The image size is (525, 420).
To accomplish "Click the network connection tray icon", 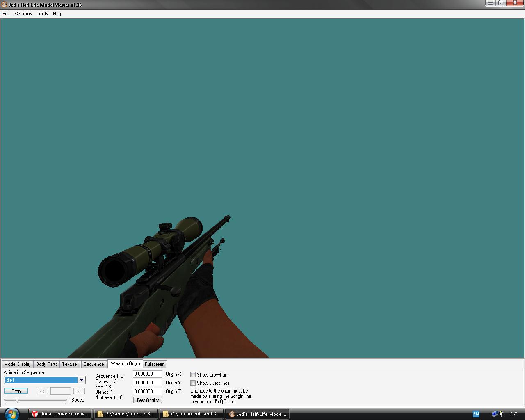I will (x=494, y=414).
